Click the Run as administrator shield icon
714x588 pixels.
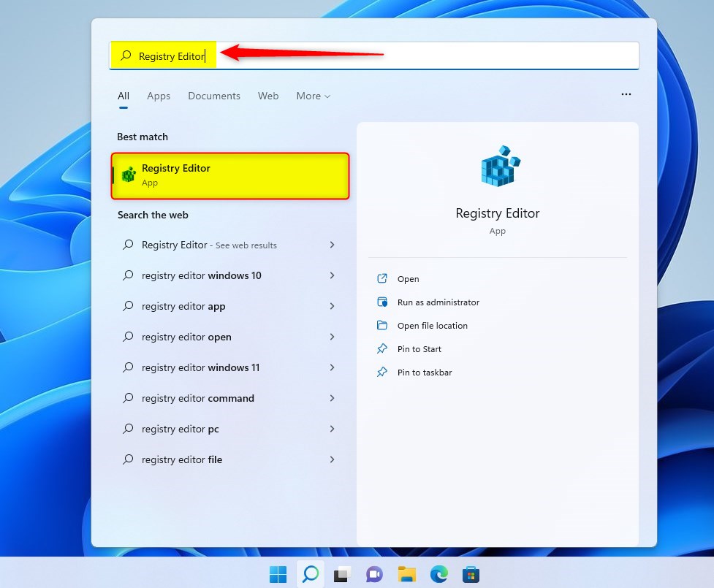point(382,302)
